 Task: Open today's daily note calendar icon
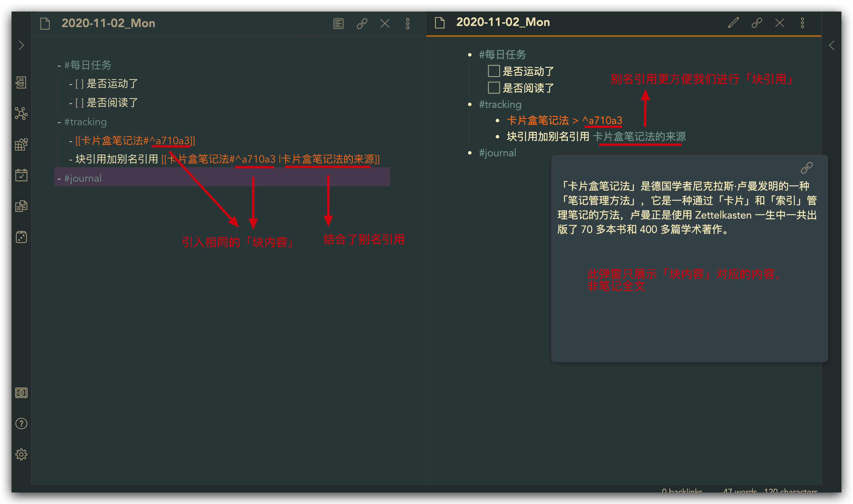pyautogui.click(x=21, y=175)
